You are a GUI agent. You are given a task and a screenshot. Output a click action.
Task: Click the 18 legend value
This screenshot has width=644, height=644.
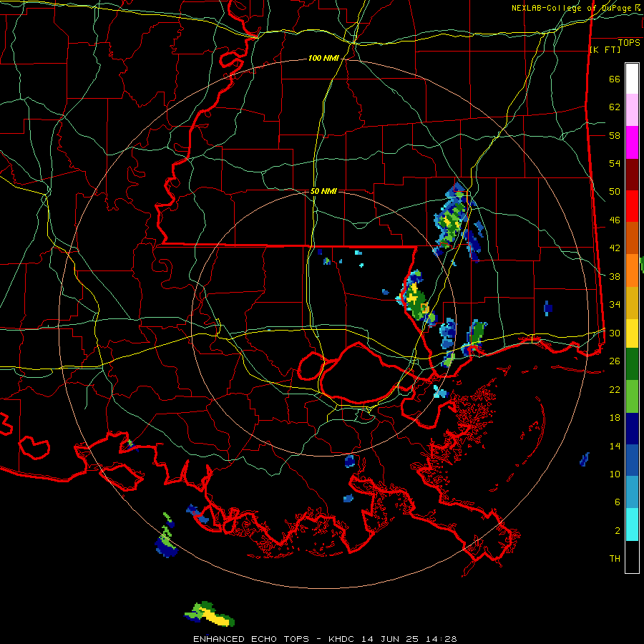click(x=615, y=417)
